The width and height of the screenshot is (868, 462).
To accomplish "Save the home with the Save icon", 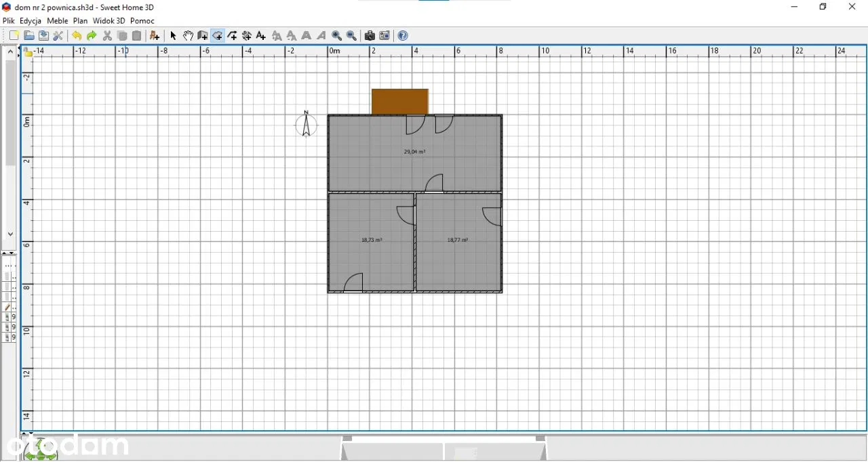I will coord(43,36).
